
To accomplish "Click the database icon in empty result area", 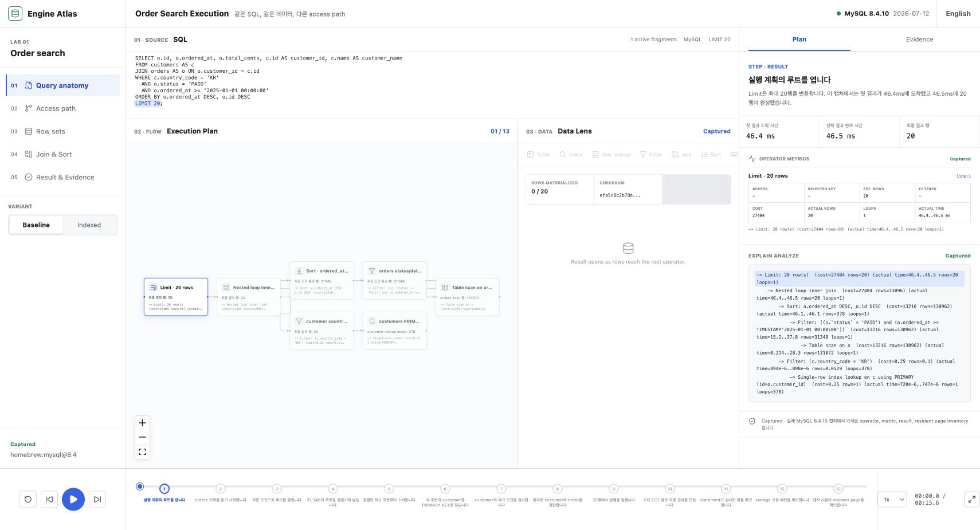I will (x=628, y=248).
